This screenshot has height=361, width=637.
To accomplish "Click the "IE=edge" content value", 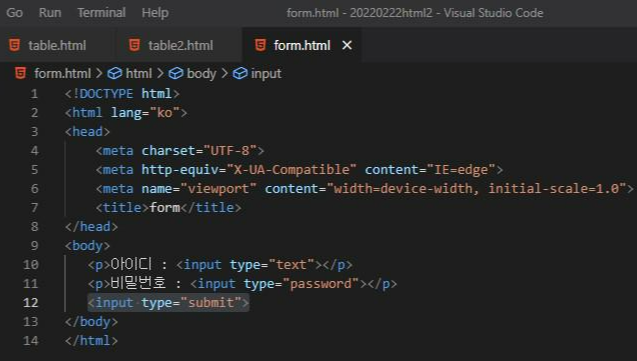I will [x=461, y=169].
